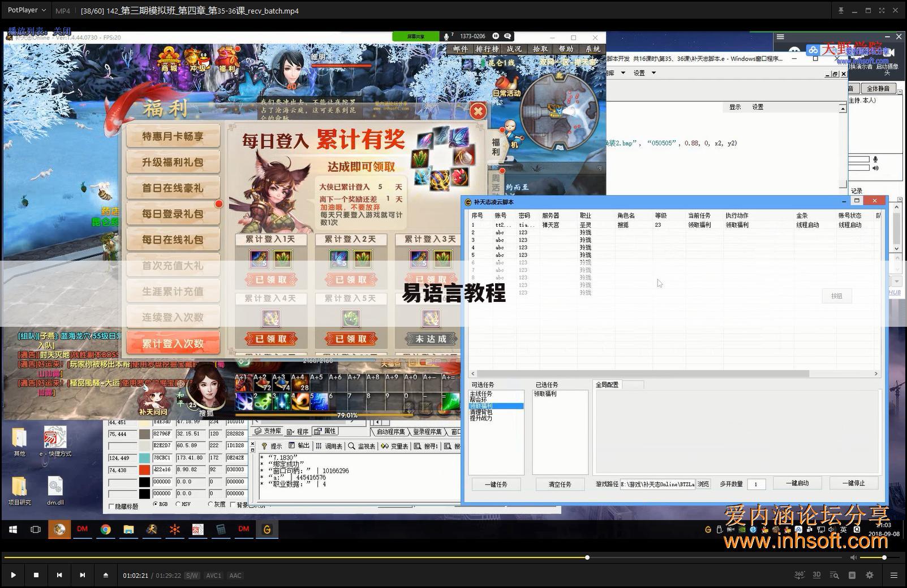Click the 多开数量 count input field
The height and width of the screenshot is (588, 907).
[756, 484]
